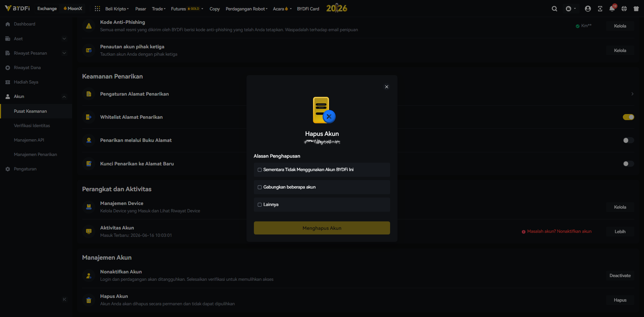Collapse the sidebar with arrow icon

64,299
